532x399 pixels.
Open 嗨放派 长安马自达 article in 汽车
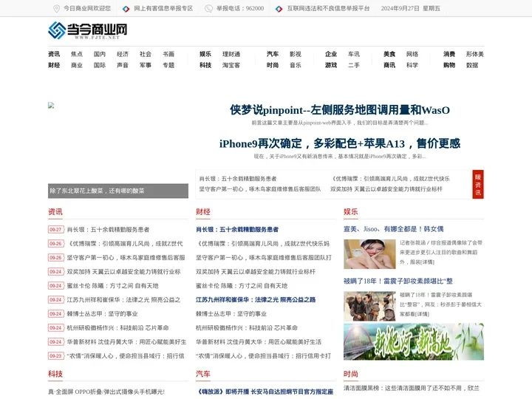pos(265,392)
